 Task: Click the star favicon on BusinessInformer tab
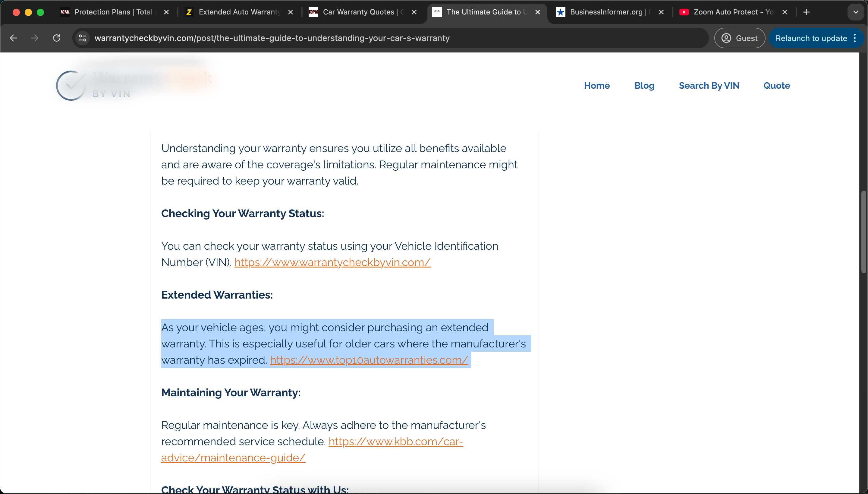tap(561, 12)
